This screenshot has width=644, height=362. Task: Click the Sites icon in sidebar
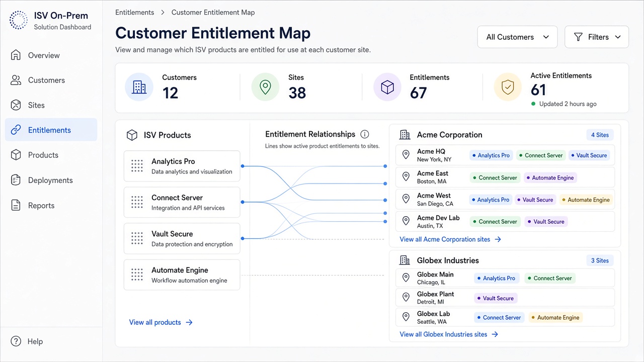pos(16,105)
